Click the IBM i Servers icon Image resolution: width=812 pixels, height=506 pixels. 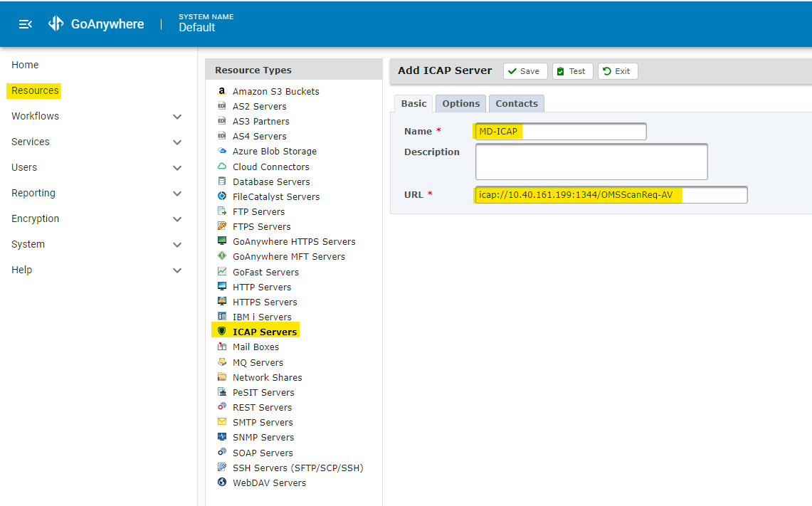click(222, 317)
